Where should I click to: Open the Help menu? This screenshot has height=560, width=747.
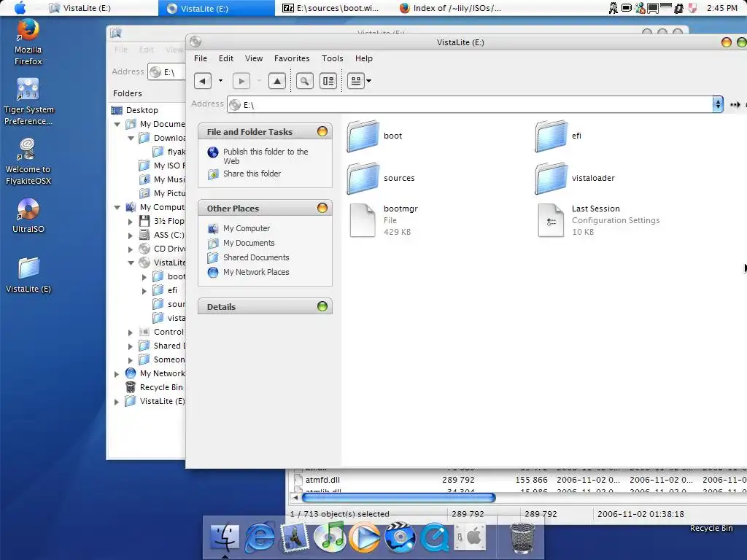[364, 58]
